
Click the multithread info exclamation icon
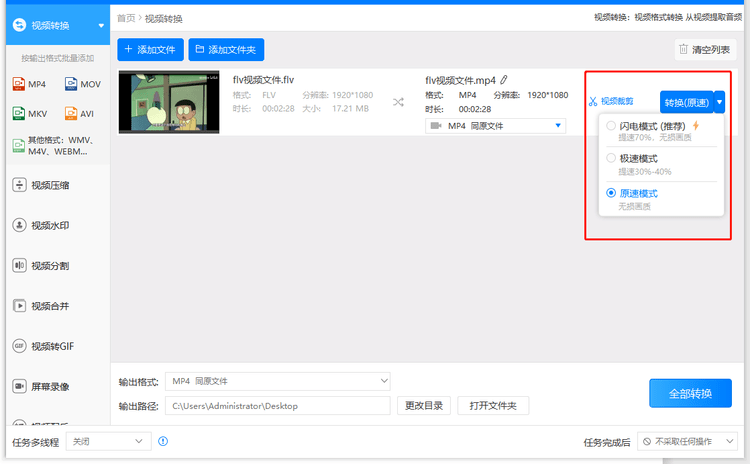click(x=163, y=441)
